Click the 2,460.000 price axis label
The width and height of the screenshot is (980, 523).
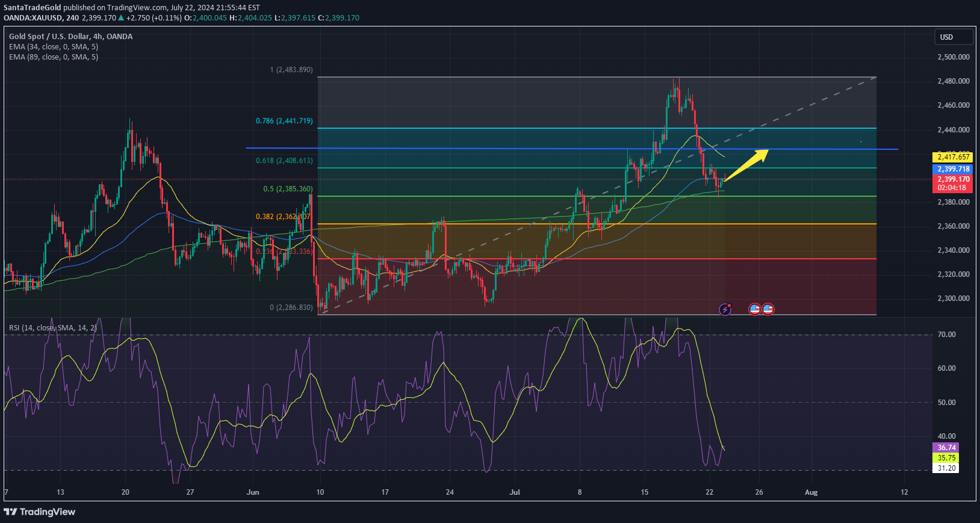pyautogui.click(x=954, y=105)
